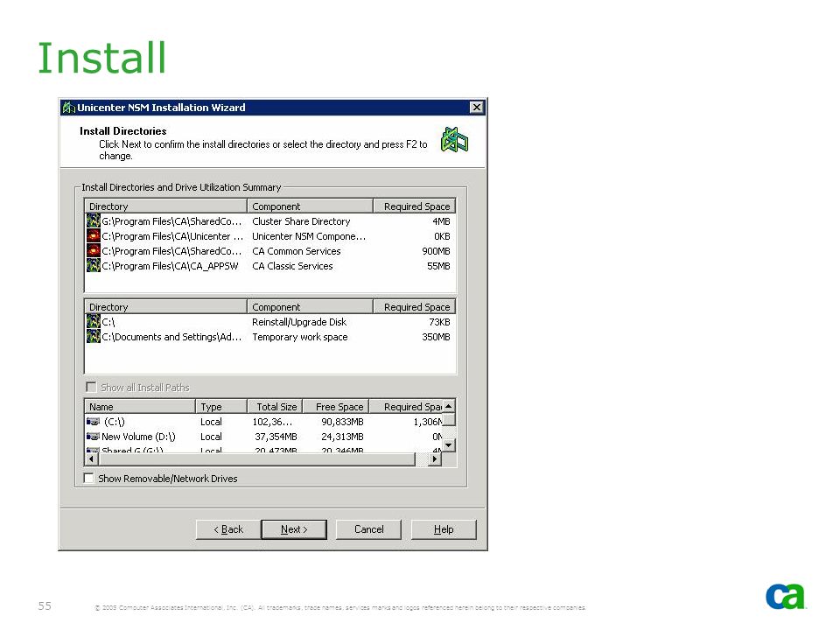Viewport: 840px width, 630px height.
Task: Select C:\Documents and Settings\Ad... directory entry
Action: [171, 337]
